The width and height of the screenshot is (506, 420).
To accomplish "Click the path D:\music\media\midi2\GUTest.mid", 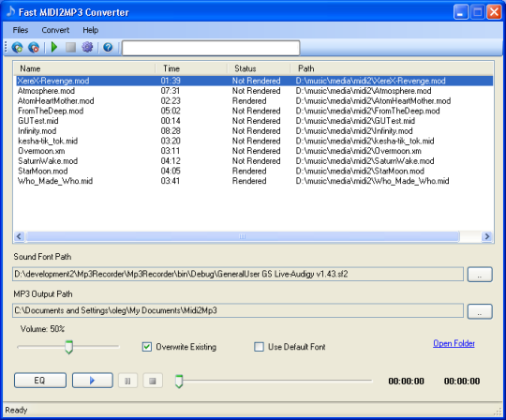I will pos(355,121).
